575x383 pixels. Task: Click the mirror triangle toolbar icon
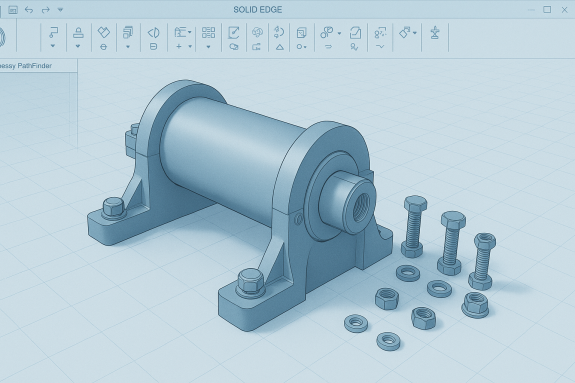153,33
